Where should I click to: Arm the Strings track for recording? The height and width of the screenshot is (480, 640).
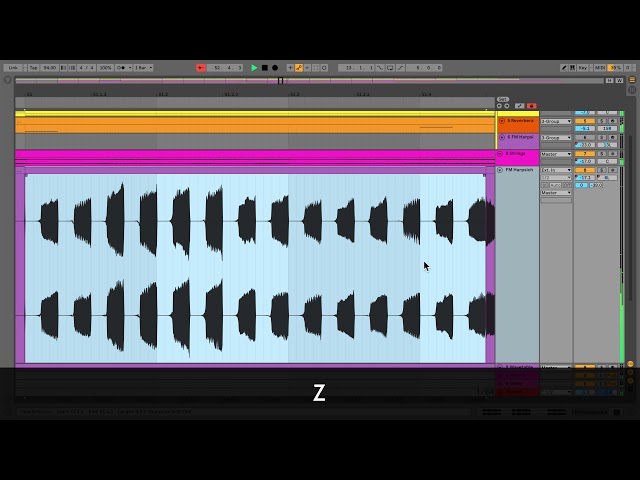(x=612, y=154)
